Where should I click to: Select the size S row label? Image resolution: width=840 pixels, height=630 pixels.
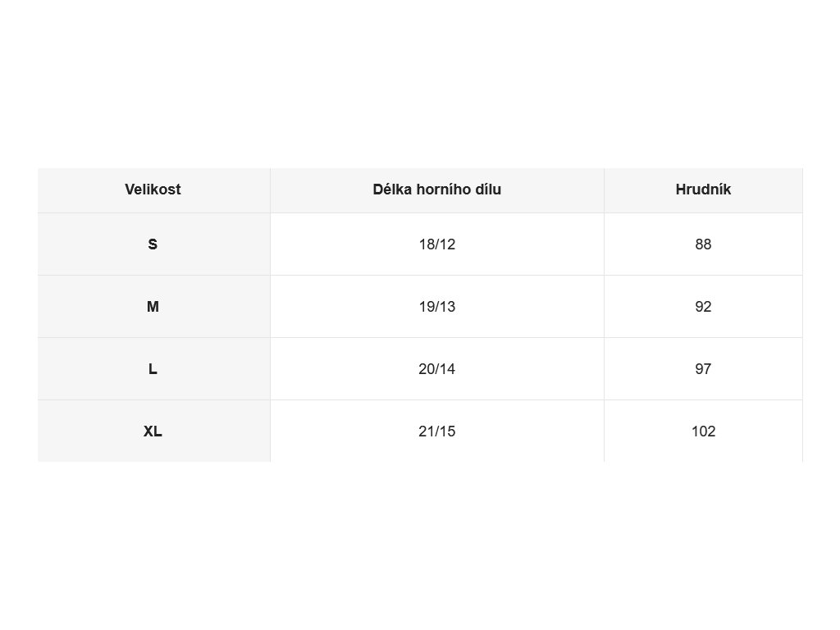click(x=153, y=244)
